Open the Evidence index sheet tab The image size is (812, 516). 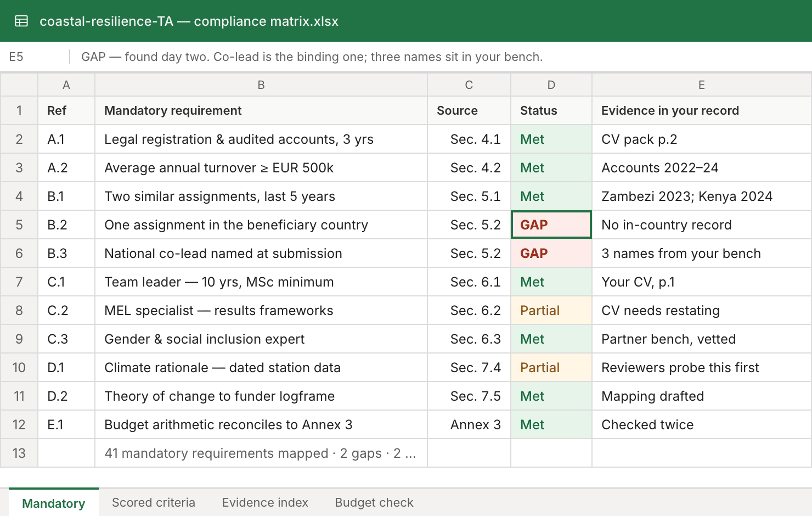265,502
